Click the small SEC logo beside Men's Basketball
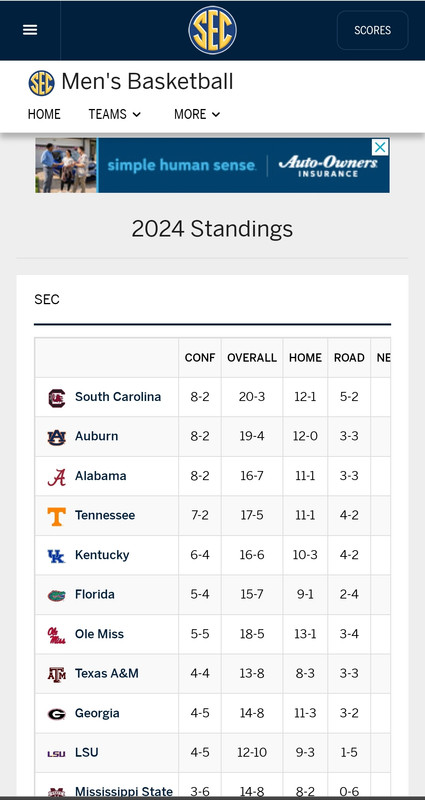Image resolution: width=425 pixels, height=800 pixels. (x=41, y=83)
